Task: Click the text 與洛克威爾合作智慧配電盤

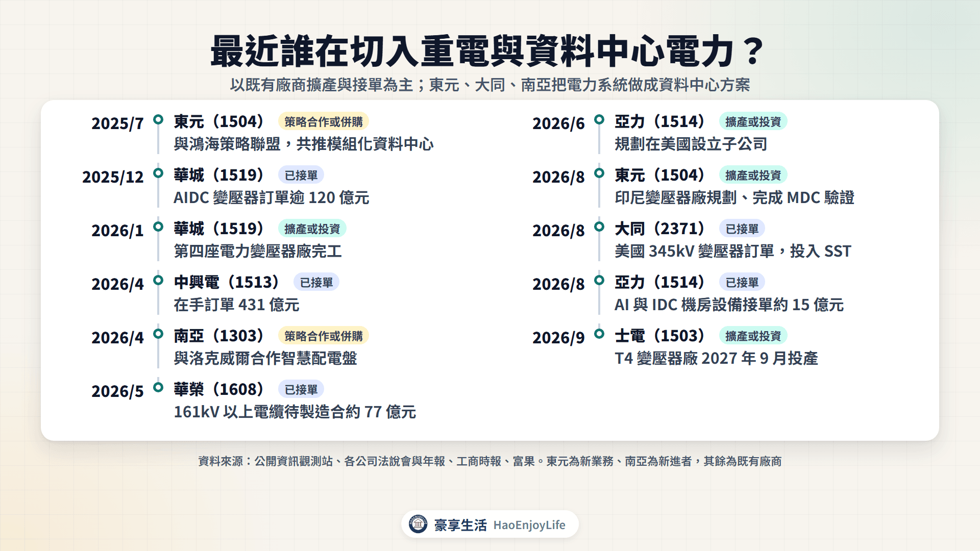Action: [265, 359]
